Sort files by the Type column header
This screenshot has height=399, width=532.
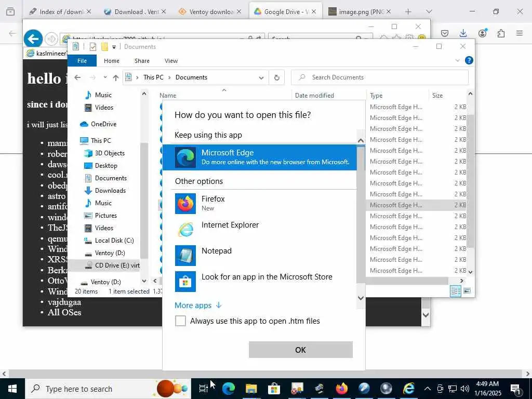click(x=397, y=96)
